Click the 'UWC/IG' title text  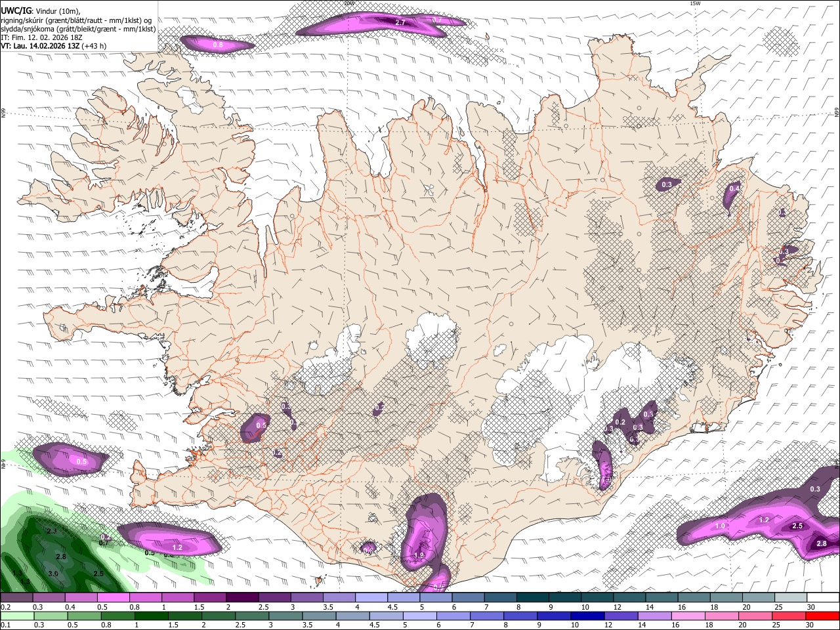(x=16, y=11)
